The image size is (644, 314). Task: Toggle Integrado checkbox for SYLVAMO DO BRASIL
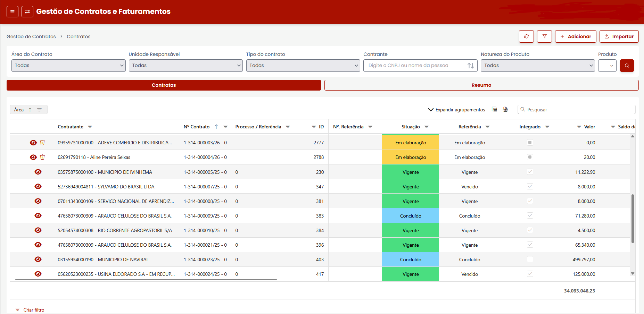(530, 187)
